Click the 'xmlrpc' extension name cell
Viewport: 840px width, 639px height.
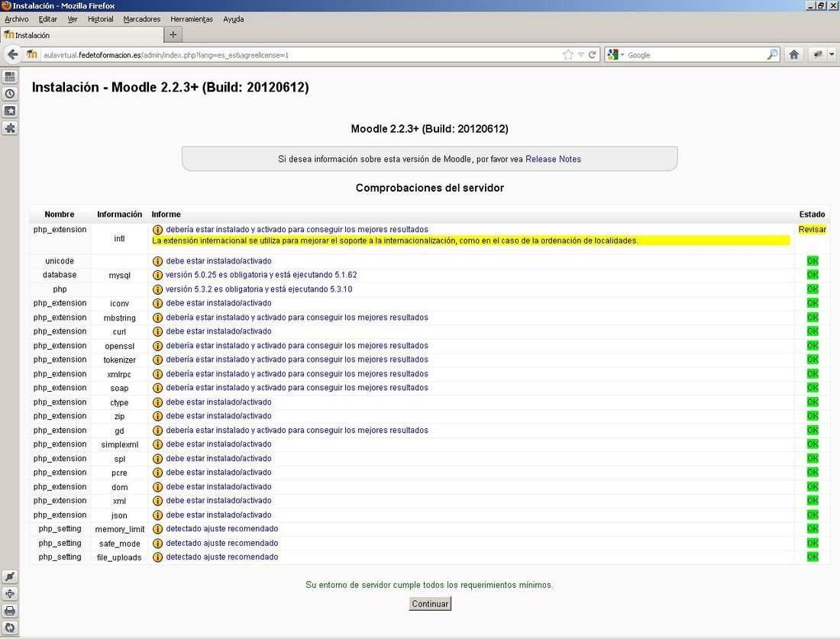tap(119, 374)
